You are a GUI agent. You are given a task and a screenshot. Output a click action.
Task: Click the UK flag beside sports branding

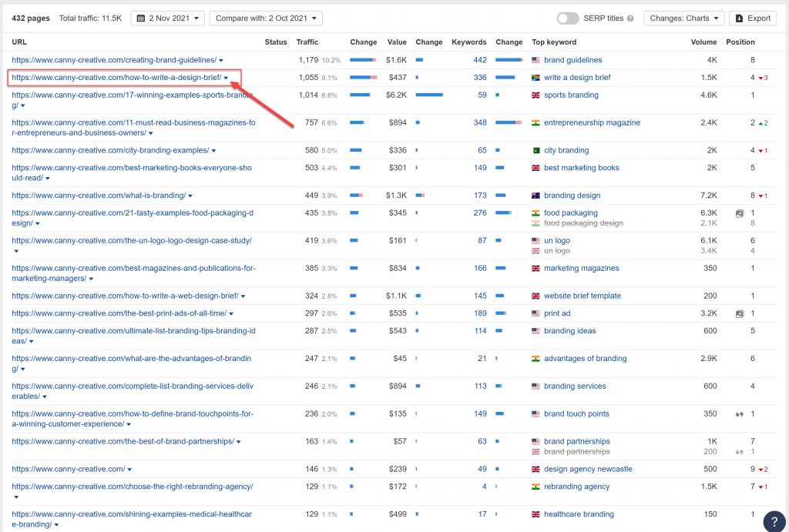click(536, 95)
